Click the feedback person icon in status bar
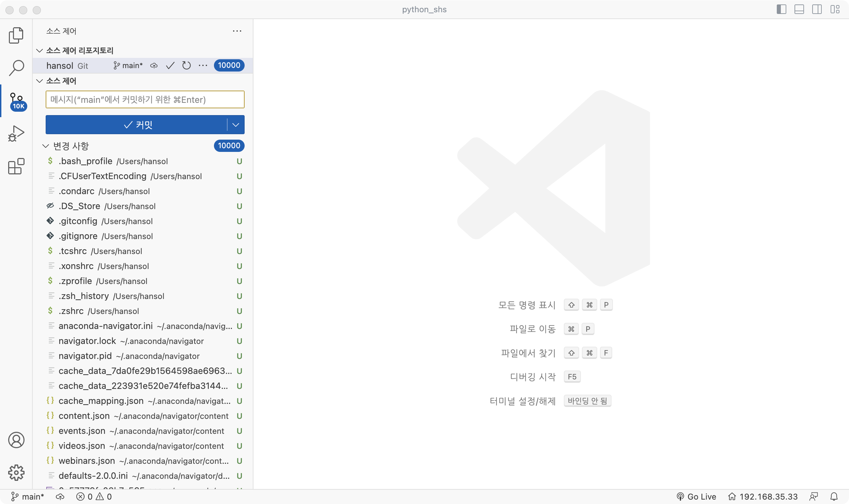The width and height of the screenshot is (849, 504). pos(814,497)
